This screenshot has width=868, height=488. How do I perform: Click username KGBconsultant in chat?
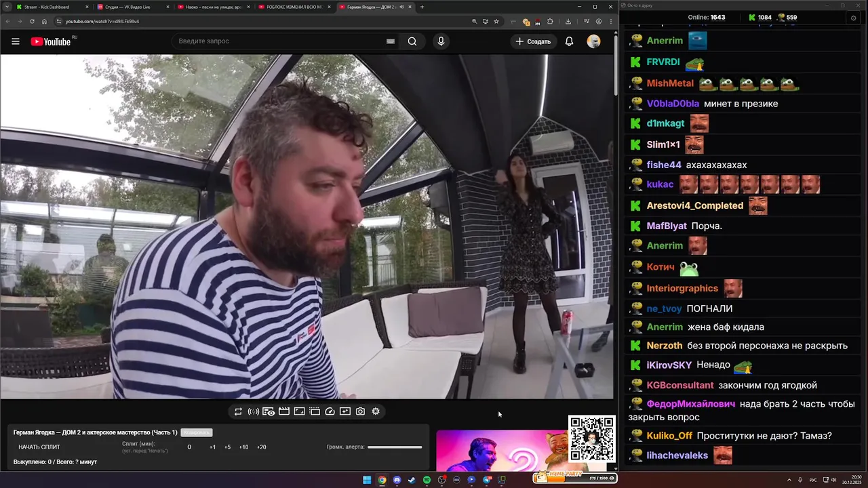pos(680,385)
